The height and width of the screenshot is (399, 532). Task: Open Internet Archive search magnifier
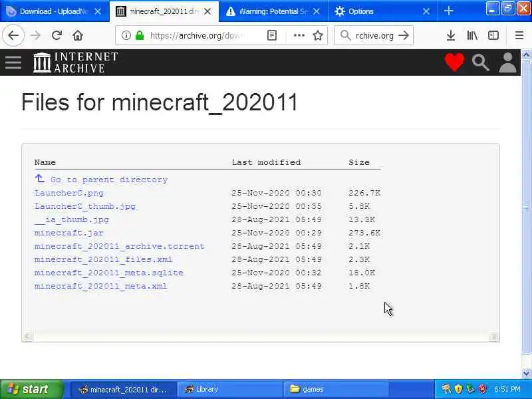480,63
